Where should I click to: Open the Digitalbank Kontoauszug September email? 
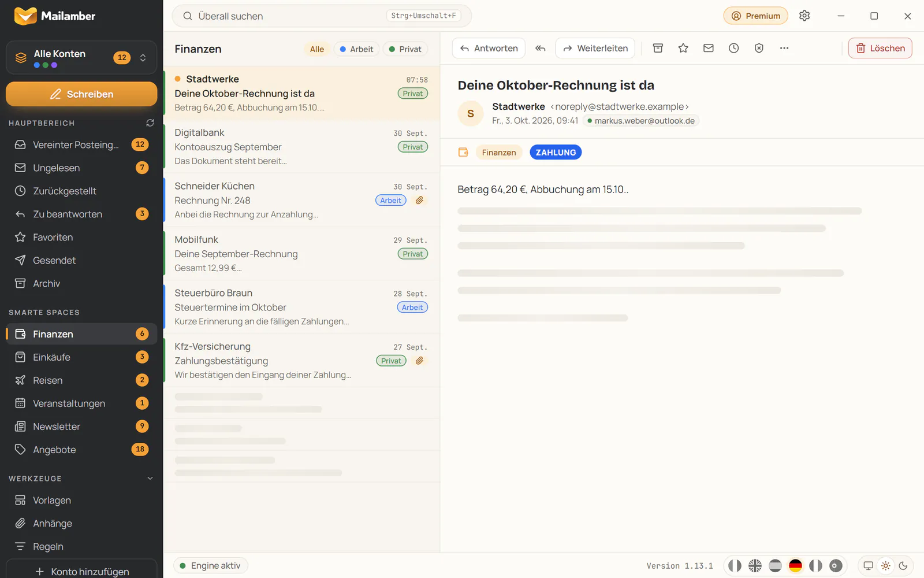tap(301, 147)
